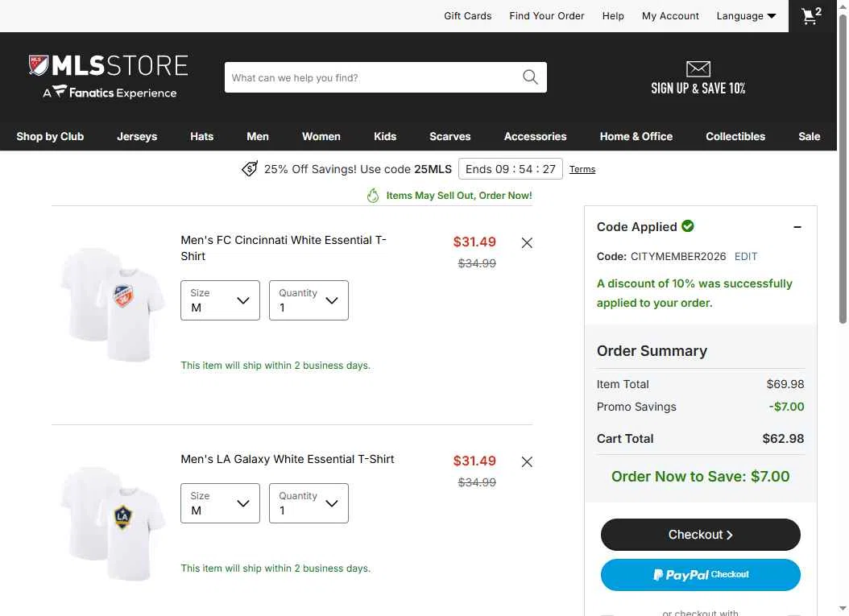Open Size dropdown for FC Cincinnati shirt

[221, 300]
